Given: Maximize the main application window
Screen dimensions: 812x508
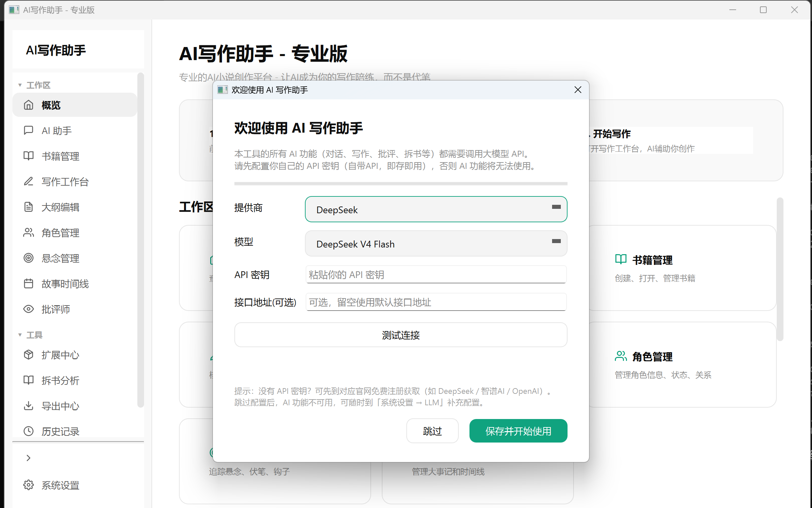Looking at the screenshot, I should [x=763, y=10].
